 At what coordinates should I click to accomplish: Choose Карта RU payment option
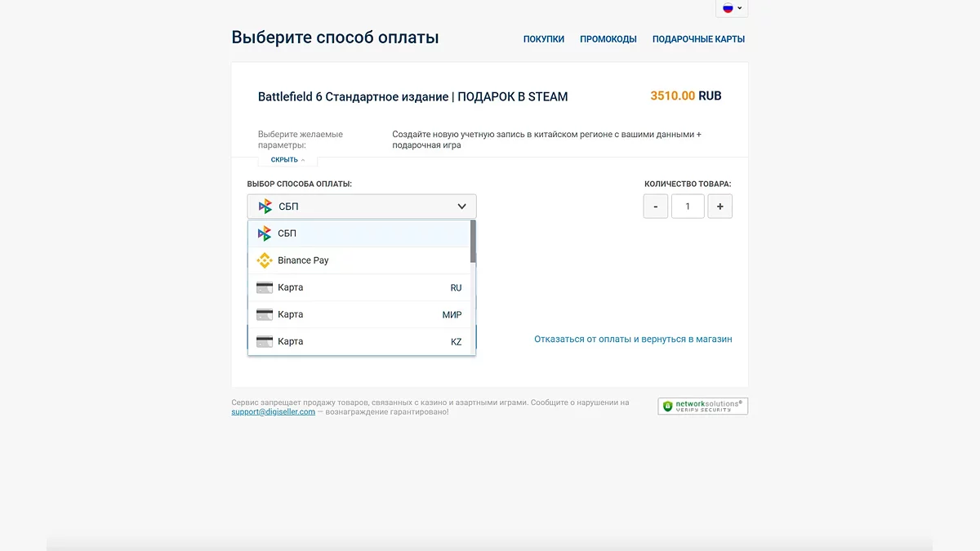pyautogui.click(x=359, y=287)
